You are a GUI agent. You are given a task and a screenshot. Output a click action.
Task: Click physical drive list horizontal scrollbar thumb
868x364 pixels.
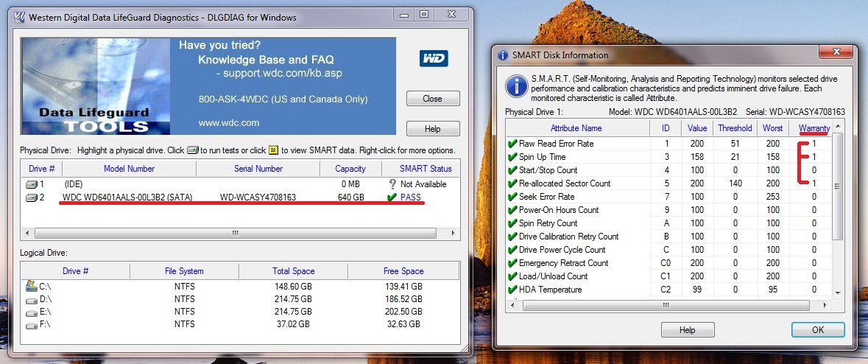click(x=235, y=234)
